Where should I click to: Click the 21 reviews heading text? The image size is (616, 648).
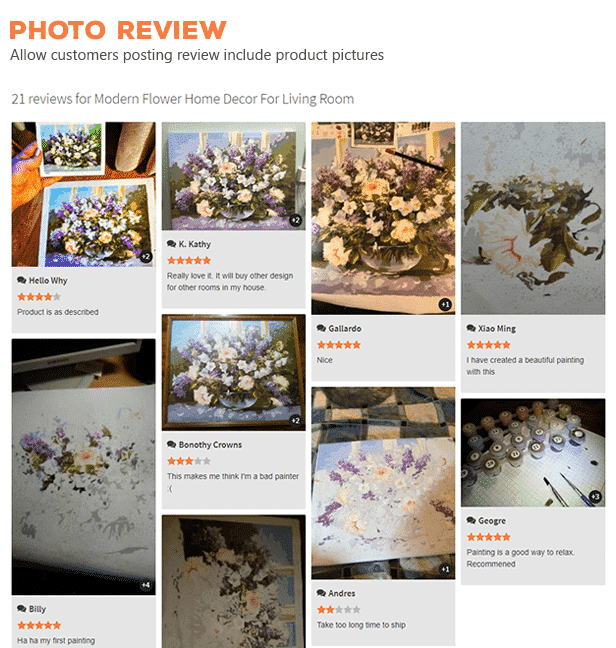tap(183, 99)
